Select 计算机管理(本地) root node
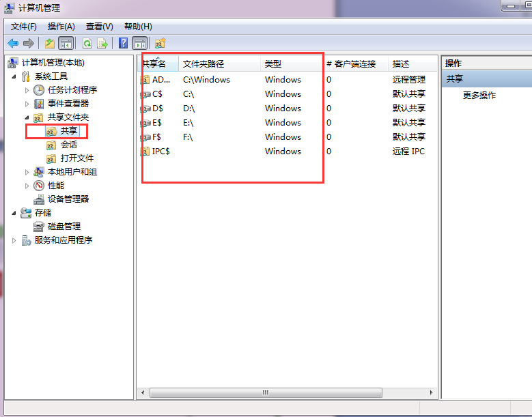 (53, 63)
